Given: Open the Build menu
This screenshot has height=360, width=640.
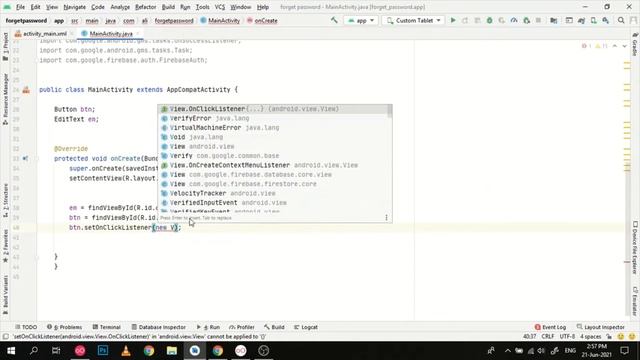Looking at the screenshot, I should click(168, 7).
